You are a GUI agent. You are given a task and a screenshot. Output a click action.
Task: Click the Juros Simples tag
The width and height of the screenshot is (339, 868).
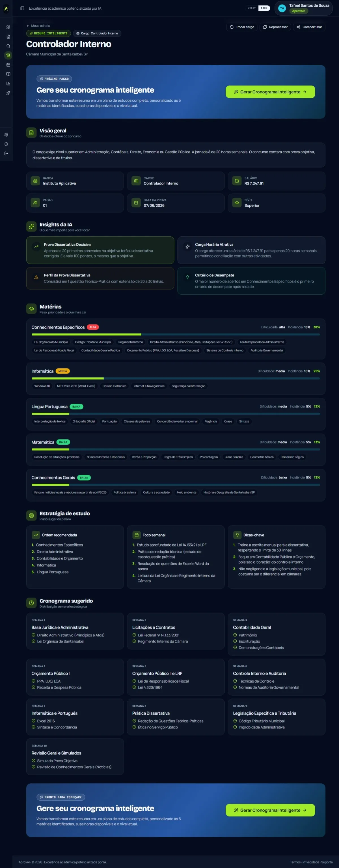pos(234,457)
